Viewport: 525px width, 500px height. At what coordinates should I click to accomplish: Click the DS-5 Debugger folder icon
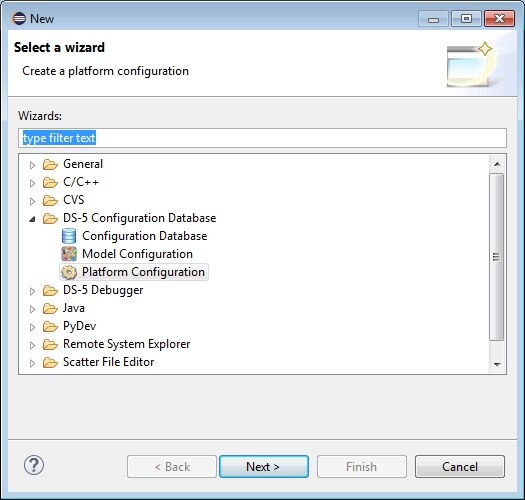coord(50,290)
